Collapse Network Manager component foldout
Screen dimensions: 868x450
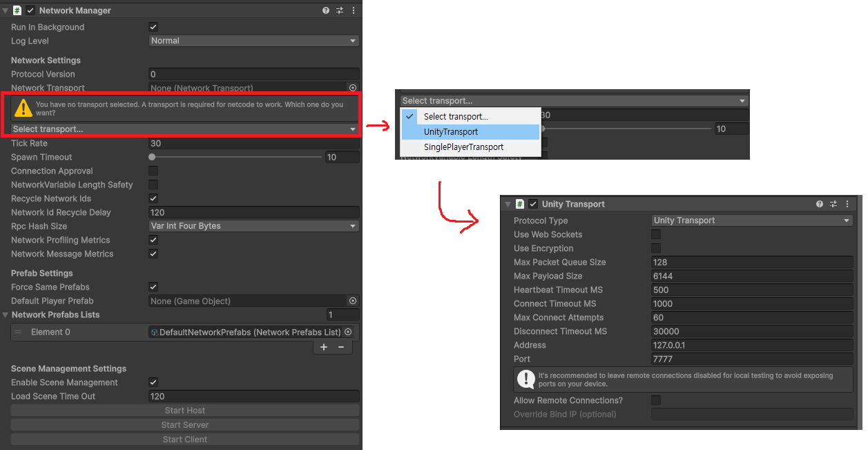(x=6, y=10)
